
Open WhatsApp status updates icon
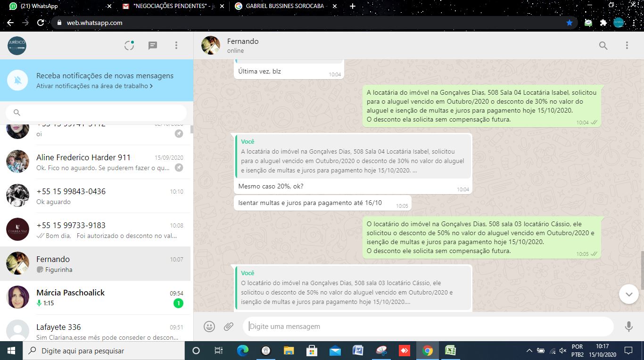point(129,46)
